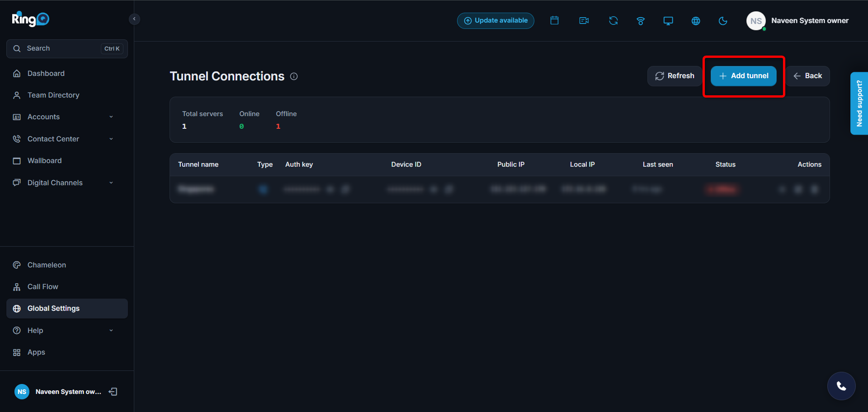
Task: Click the Update available button
Action: click(x=495, y=20)
